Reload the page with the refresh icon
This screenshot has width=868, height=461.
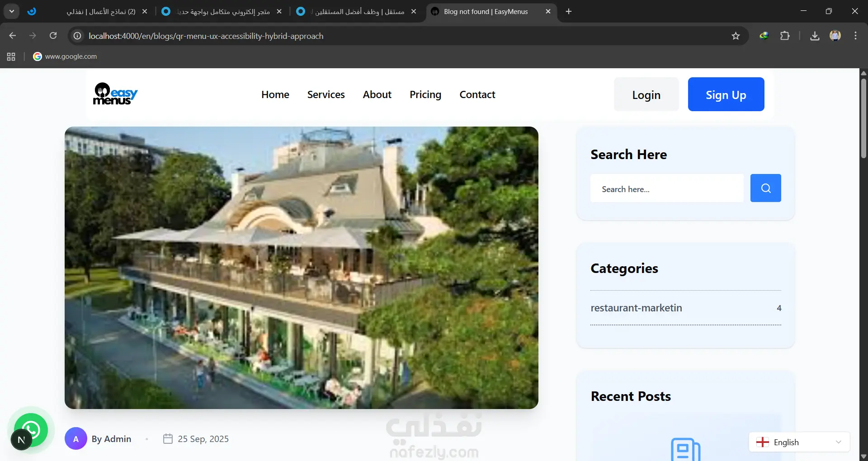click(53, 36)
